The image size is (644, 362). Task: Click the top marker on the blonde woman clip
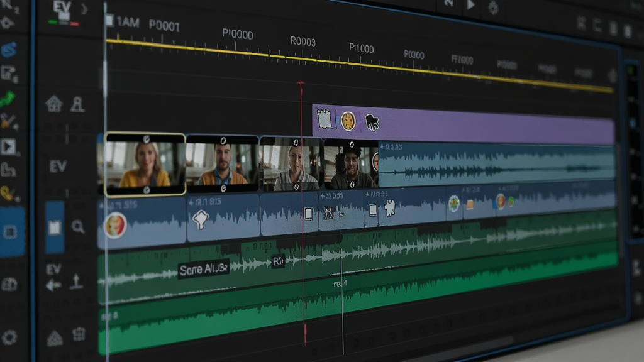[146, 139]
